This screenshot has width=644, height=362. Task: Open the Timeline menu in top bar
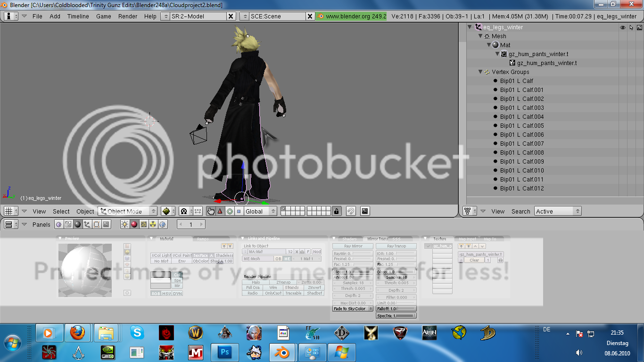78,16
